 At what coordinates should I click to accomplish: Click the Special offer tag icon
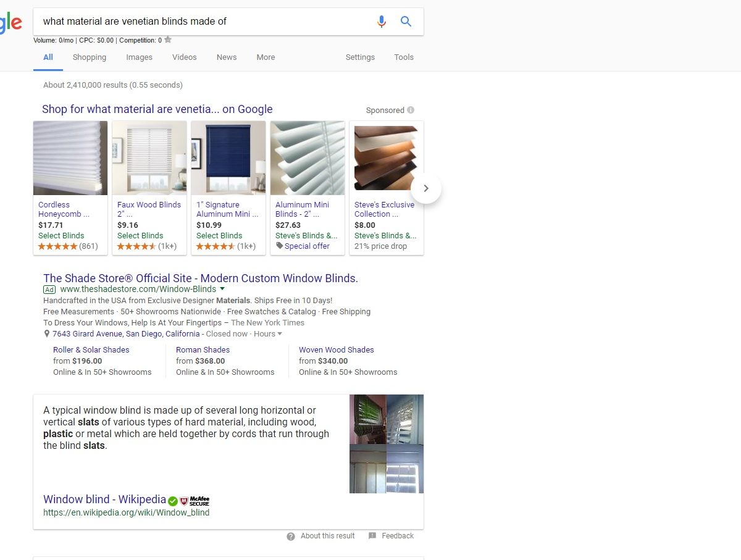click(x=279, y=246)
